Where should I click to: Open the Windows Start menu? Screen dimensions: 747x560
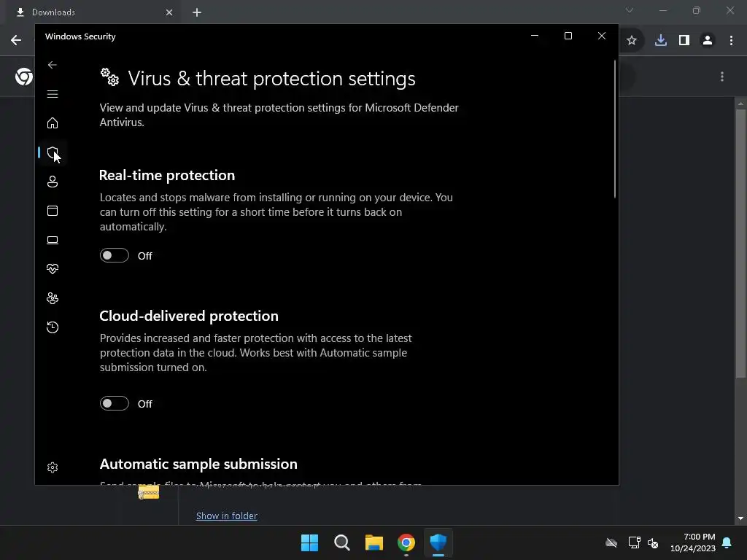309,542
